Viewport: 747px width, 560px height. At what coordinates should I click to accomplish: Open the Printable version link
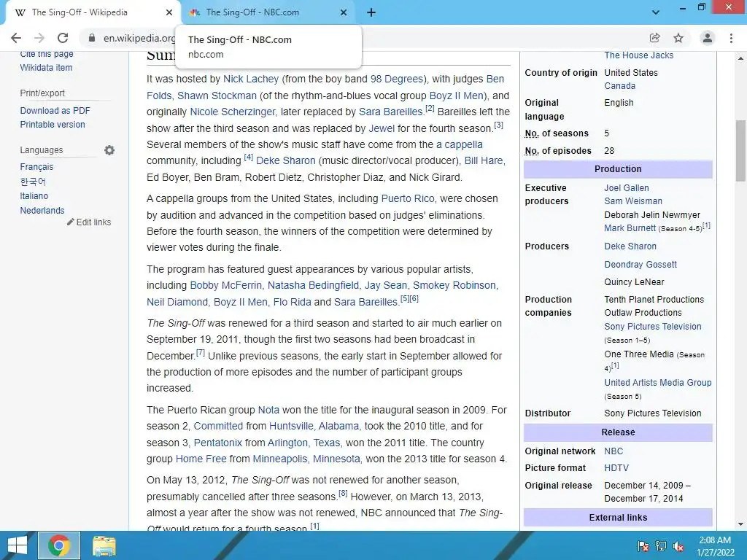pos(53,124)
